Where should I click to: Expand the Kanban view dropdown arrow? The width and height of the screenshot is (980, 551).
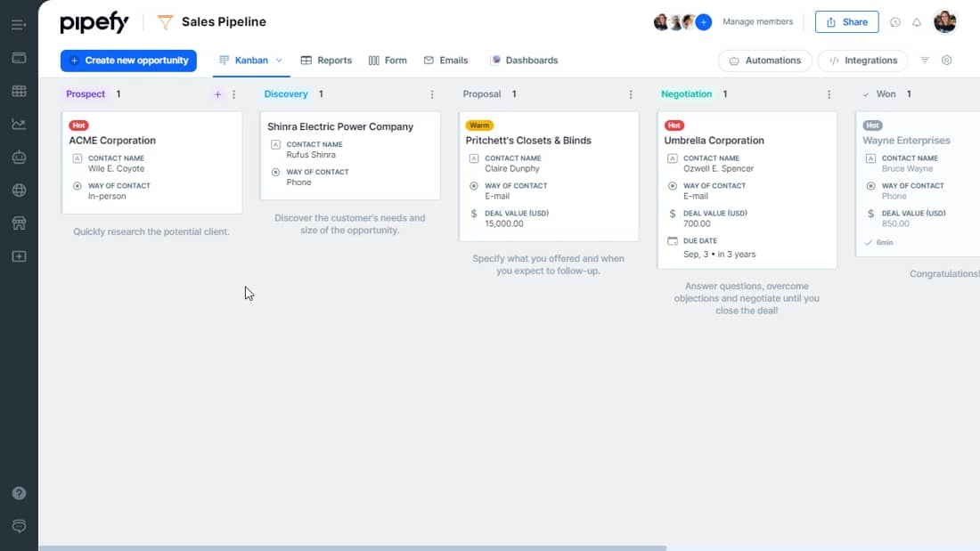click(x=279, y=61)
